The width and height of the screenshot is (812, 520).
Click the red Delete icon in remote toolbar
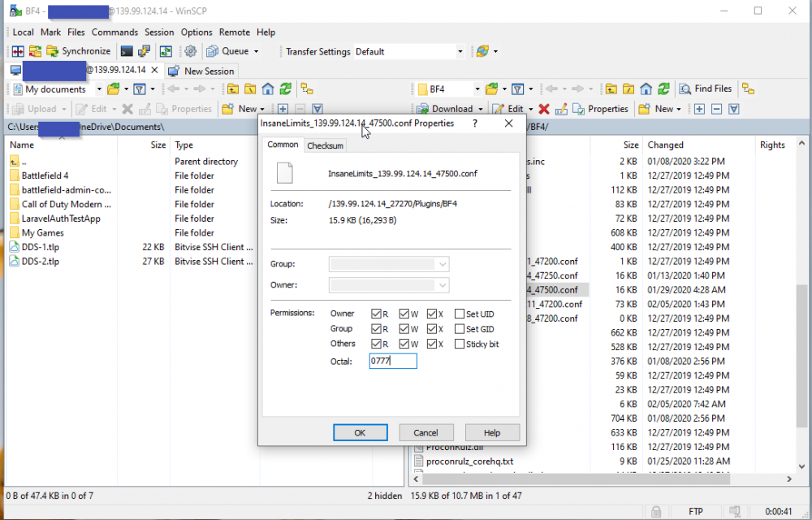544,109
